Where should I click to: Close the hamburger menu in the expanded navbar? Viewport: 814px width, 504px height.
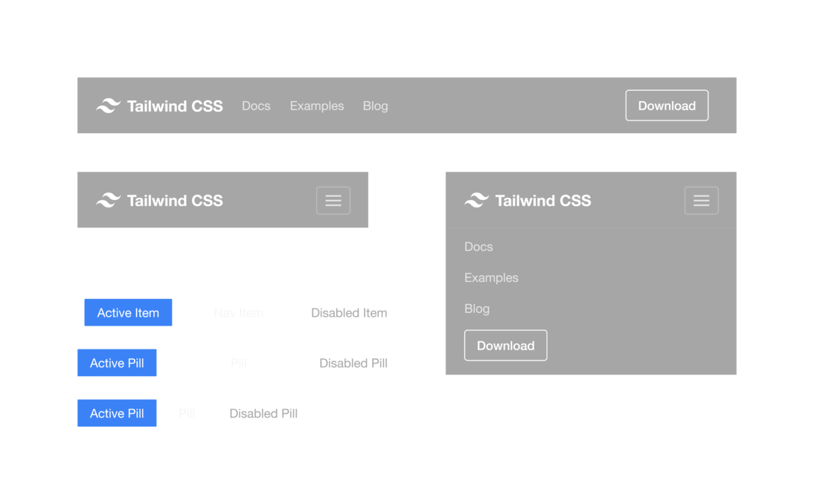click(x=702, y=200)
